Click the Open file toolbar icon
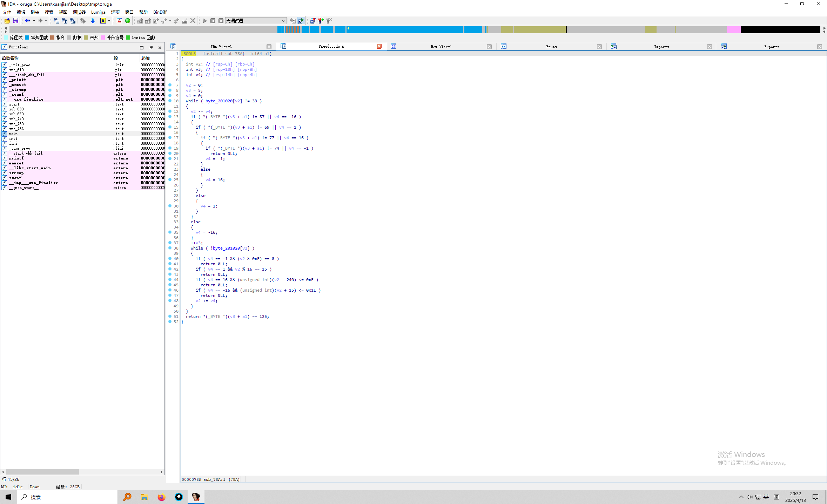827x504 pixels. [x=7, y=21]
